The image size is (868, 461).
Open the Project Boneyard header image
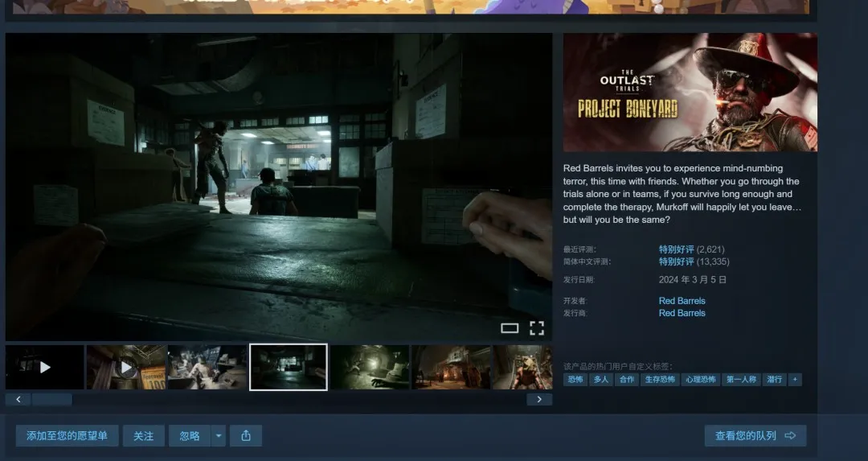tap(690, 93)
